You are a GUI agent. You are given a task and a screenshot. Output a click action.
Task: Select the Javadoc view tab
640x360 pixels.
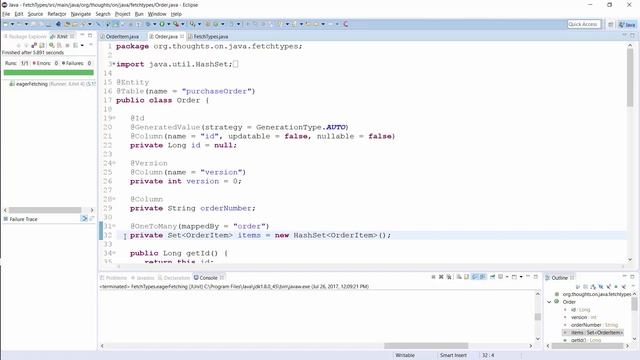coord(143,278)
